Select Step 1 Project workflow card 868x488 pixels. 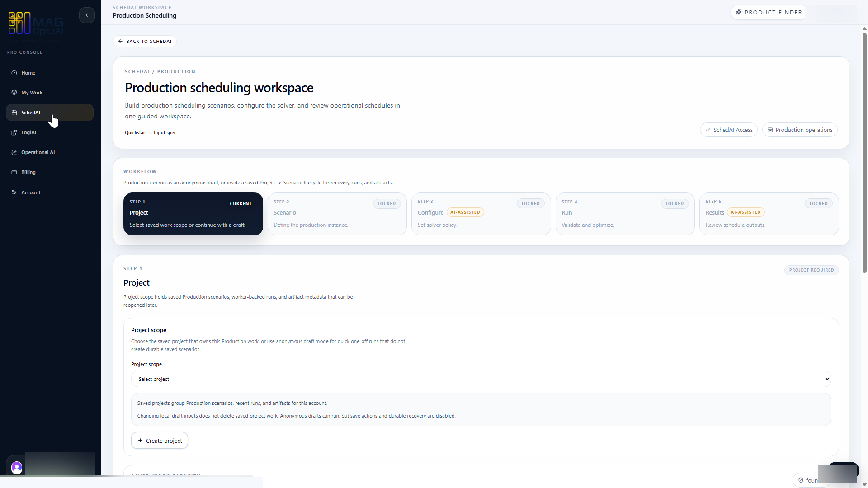pos(193,214)
